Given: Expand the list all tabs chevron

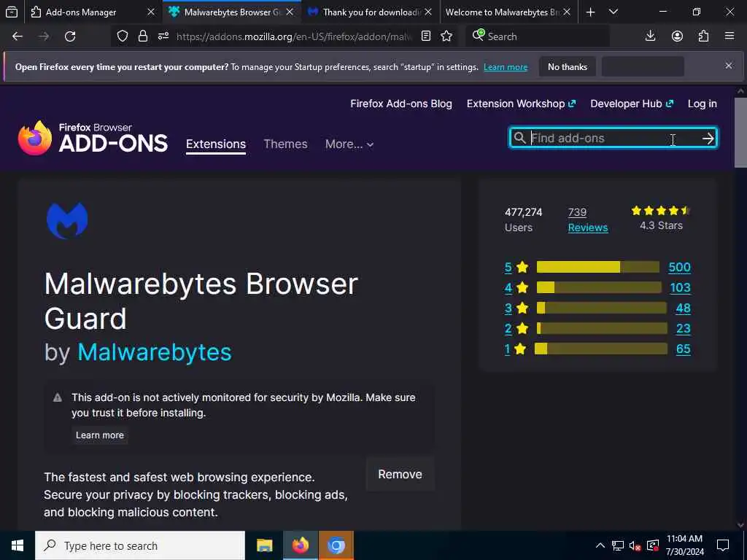Looking at the screenshot, I should (x=614, y=12).
